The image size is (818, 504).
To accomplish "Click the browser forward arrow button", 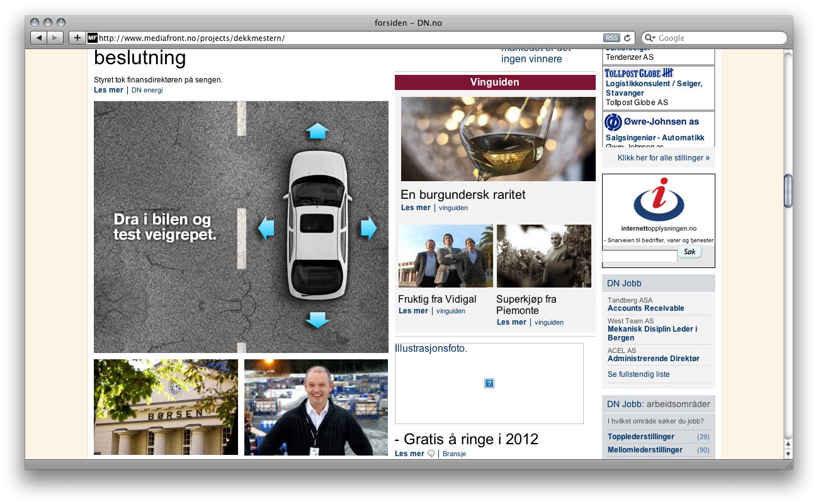I will [x=55, y=38].
